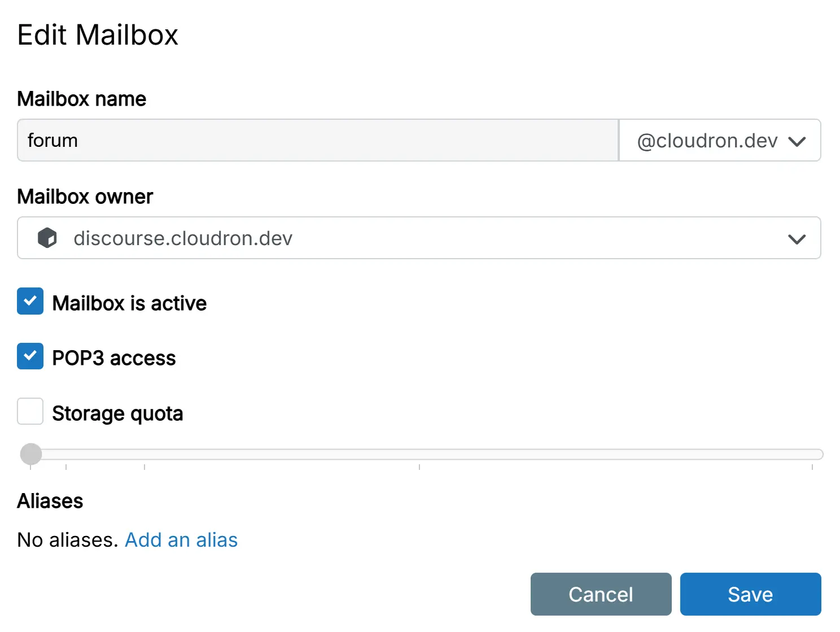Click the cube package icon beside mailbox owner
The height and width of the screenshot is (632, 840).
tap(47, 238)
